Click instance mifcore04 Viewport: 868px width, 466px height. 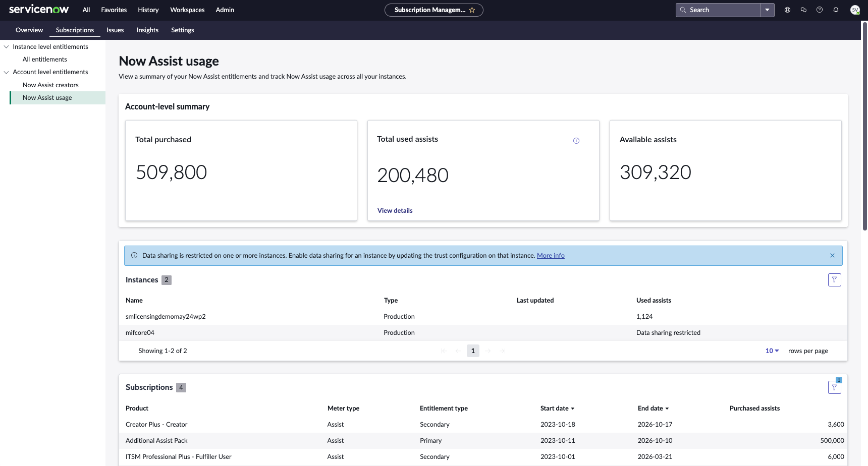point(140,333)
